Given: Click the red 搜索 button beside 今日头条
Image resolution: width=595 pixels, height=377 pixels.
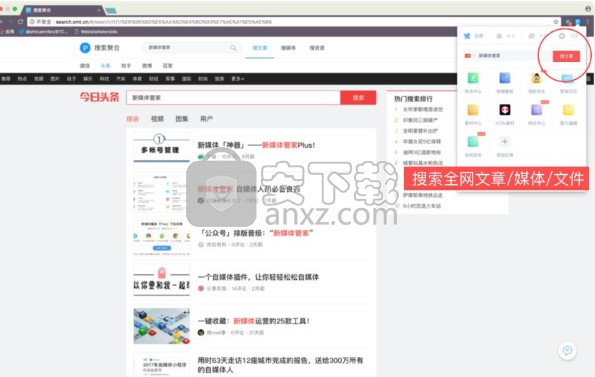Looking at the screenshot, I should tap(358, 97).
